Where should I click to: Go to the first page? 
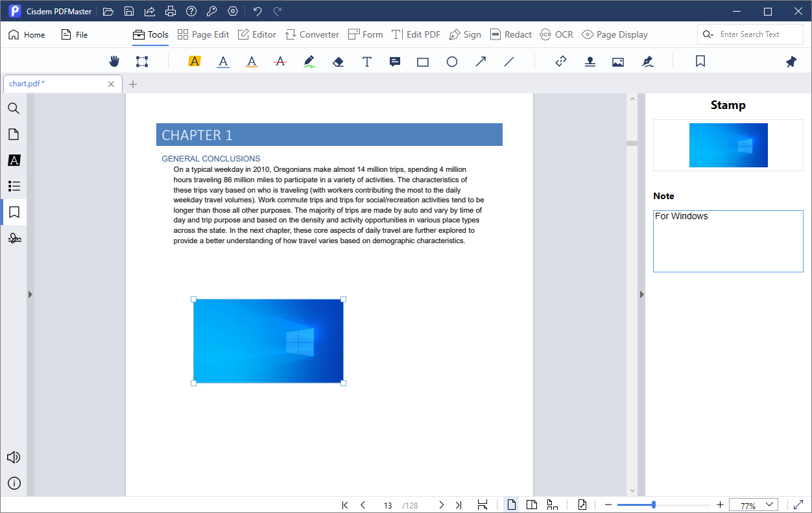click(345, 505)
